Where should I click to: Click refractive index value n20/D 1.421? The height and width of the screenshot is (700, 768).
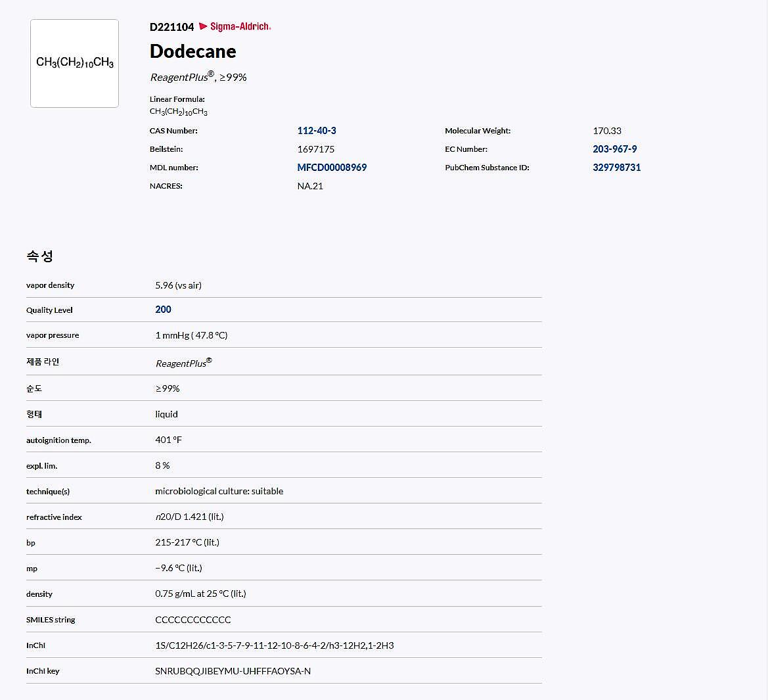(190, 517)
